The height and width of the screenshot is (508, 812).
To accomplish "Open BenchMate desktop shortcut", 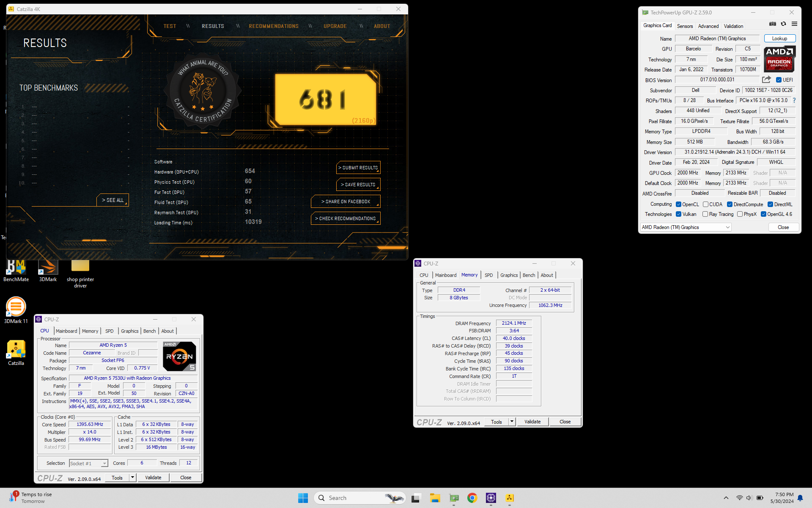I will 16,270.
